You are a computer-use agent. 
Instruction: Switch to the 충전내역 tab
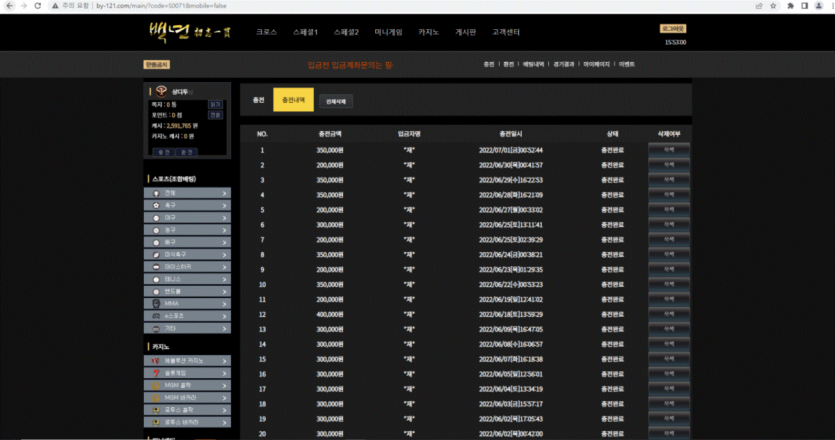click(293, 100)
